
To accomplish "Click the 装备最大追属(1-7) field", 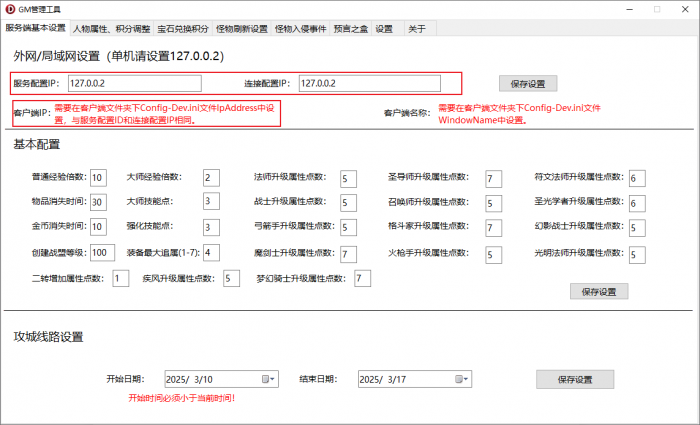I will click(211, 253).
